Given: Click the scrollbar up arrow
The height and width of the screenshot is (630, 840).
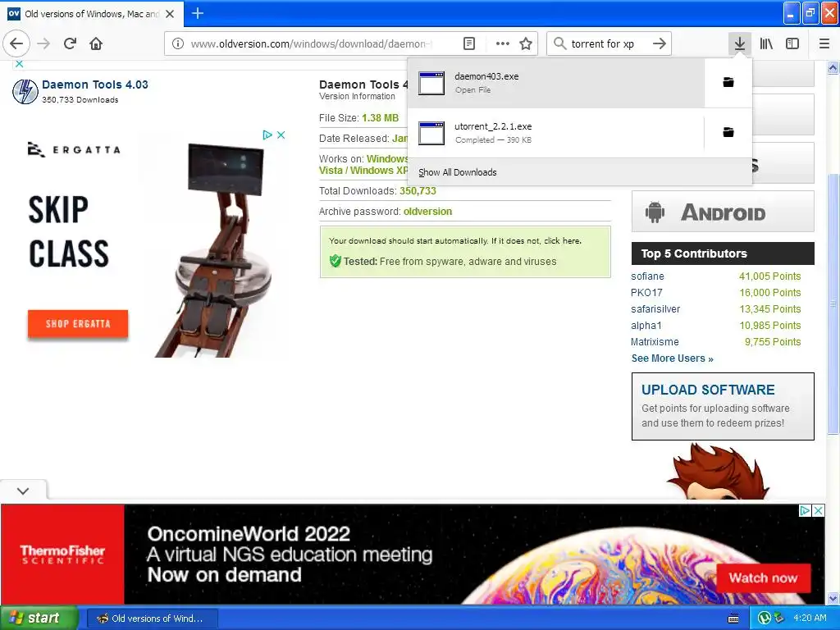Looking at the screenshot, I should coord(833,67).
